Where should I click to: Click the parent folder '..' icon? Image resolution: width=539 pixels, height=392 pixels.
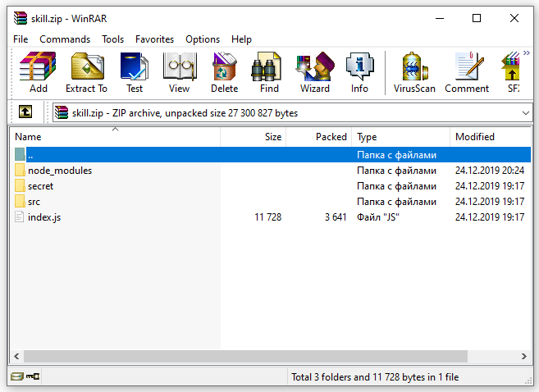(x=20, y=155)
